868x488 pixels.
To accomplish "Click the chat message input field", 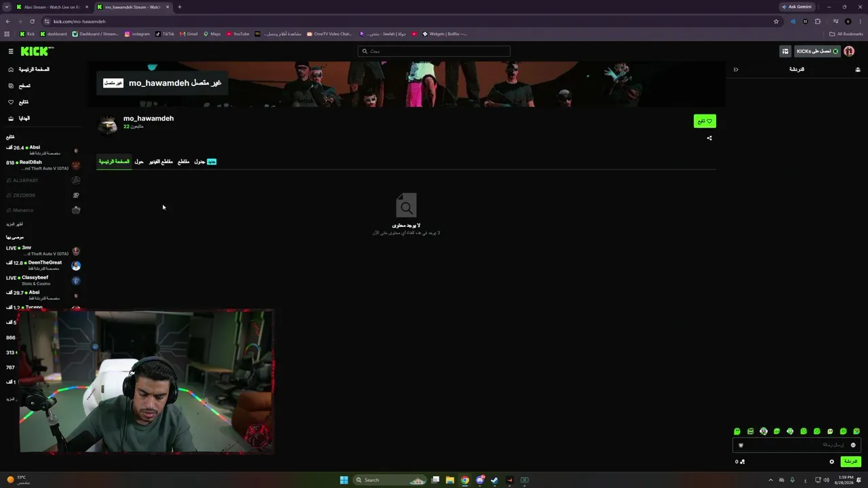I will 797,445.
